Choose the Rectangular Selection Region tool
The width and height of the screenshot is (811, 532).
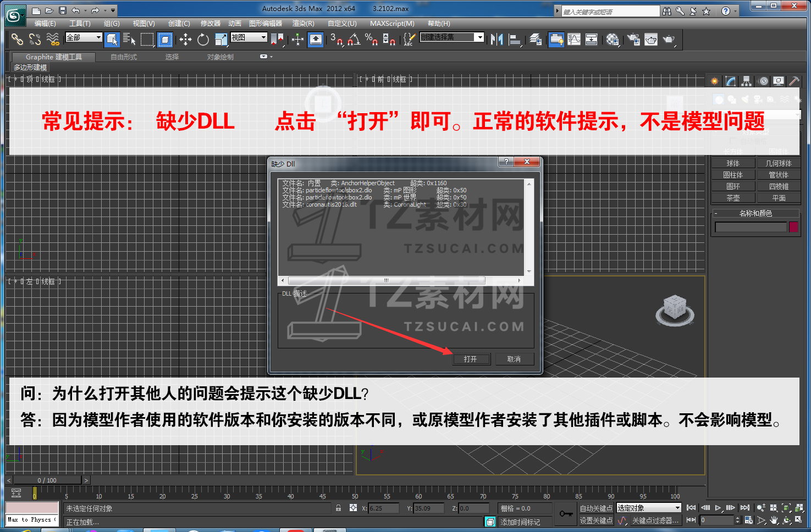(x=147, y=39)
